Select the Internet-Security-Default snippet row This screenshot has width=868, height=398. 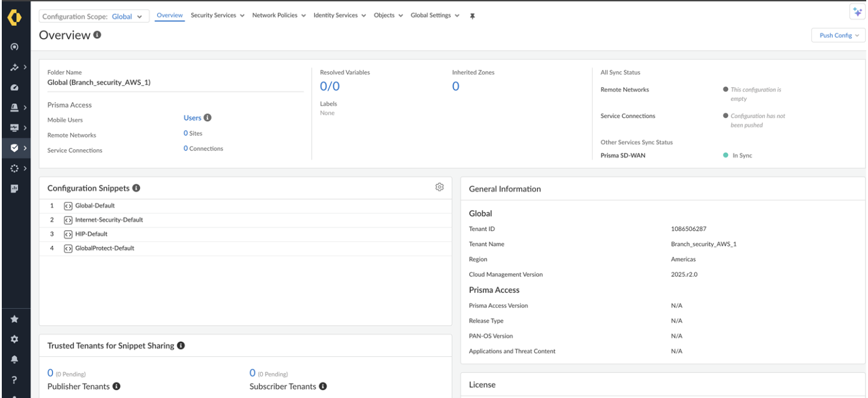(x=108, y=220)
